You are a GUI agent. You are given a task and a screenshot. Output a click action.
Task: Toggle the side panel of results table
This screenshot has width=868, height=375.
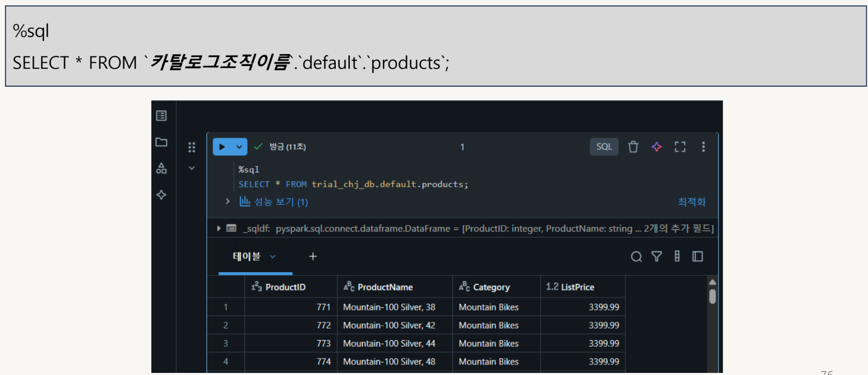pos(698,256)
